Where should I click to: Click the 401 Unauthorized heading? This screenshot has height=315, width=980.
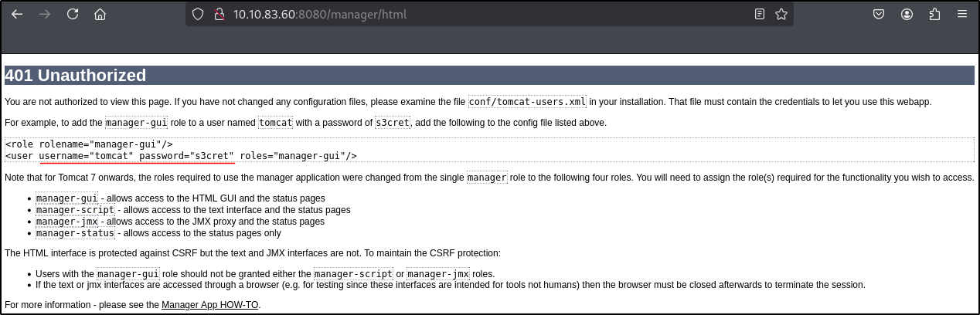click(76, 76)
